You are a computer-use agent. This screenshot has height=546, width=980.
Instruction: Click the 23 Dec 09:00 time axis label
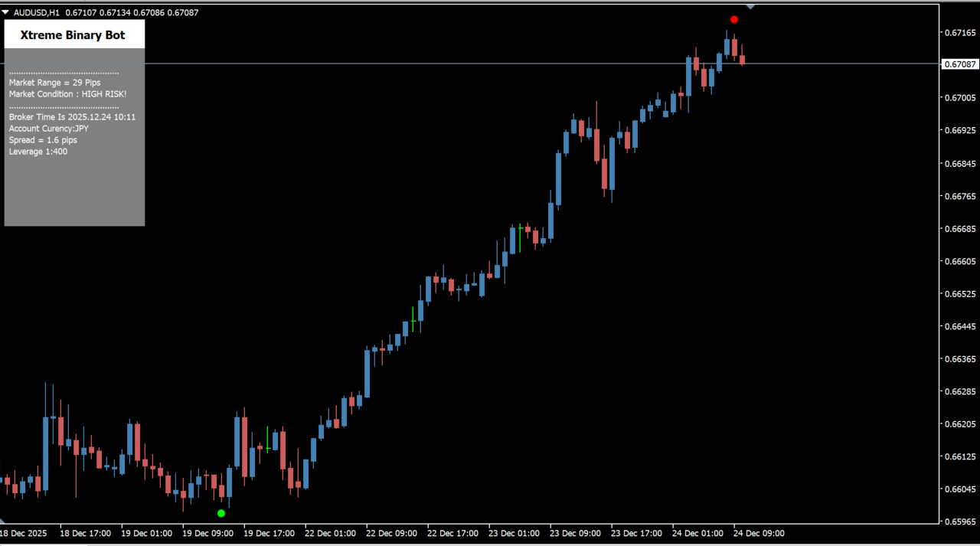click(575, 533)
